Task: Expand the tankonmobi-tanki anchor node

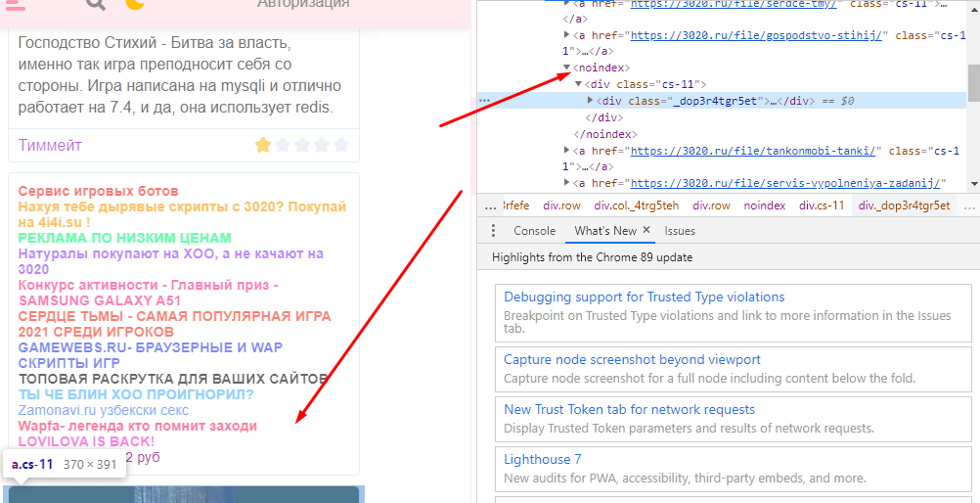Action: (567, 151)
